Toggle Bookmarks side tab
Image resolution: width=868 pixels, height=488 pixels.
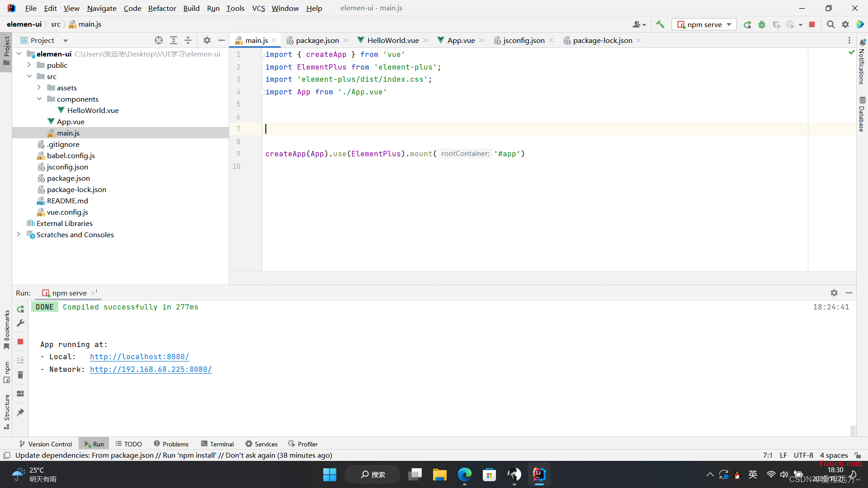(7, 329)
